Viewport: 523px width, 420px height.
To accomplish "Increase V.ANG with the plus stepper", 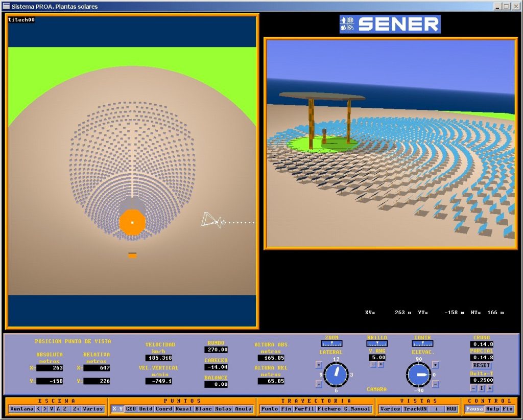I will (381, 365).
